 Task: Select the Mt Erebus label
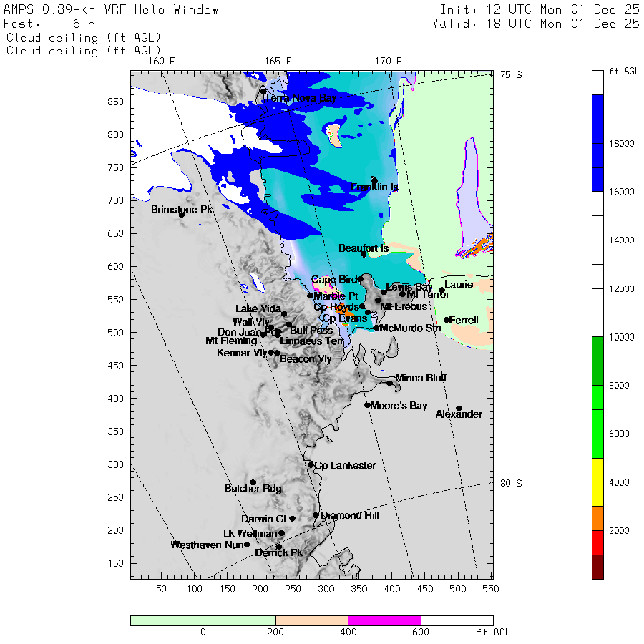point(404,306)
